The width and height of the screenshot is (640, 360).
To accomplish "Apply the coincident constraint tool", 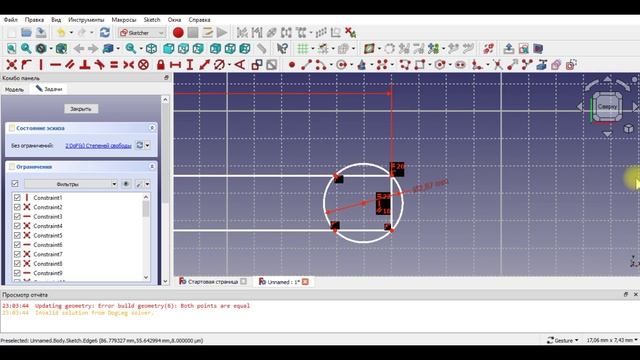I will click(11, 64).
